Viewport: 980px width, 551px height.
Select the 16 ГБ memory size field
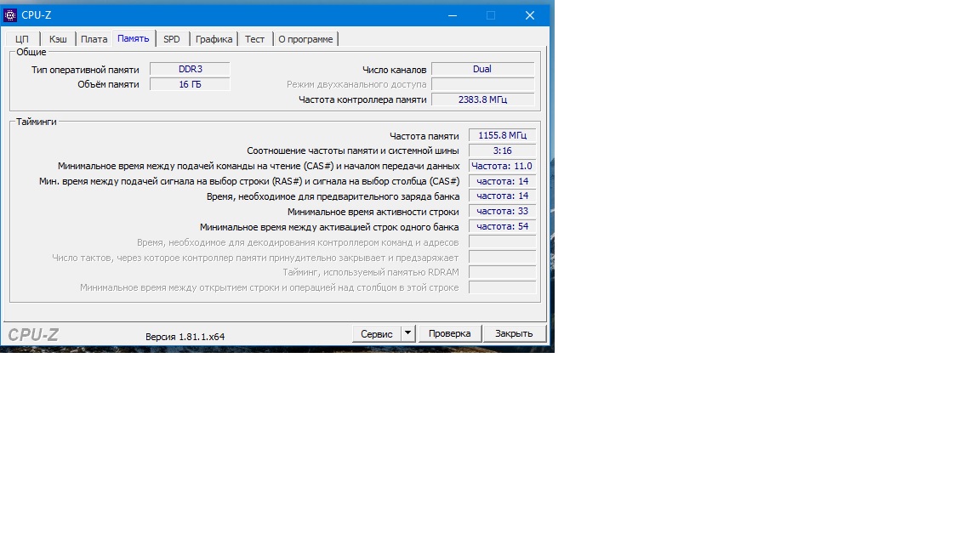190,84
